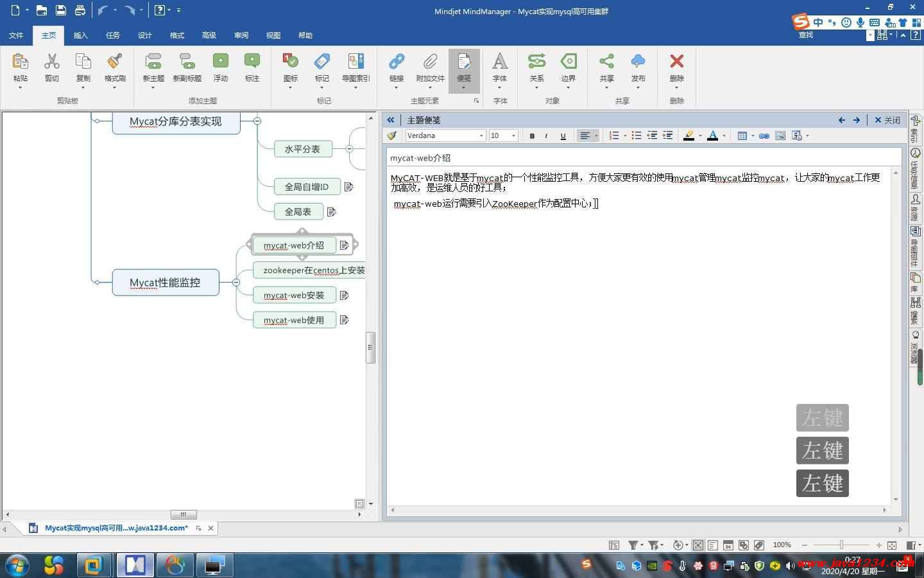The width and height of the screenshot is (924, 578).
Task: Open the highlight color dropdown arrow
Action: coord(699,136)
